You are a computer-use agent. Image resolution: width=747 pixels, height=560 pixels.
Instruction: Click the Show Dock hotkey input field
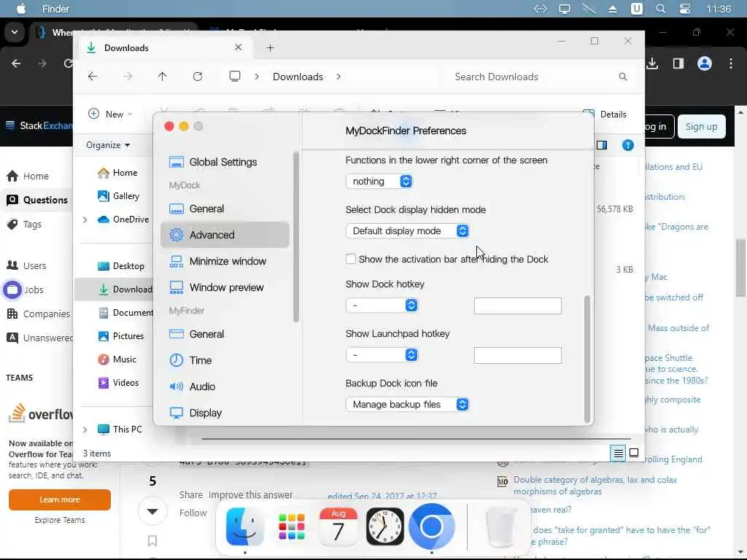pyautogui.click(x=518, y=306)
